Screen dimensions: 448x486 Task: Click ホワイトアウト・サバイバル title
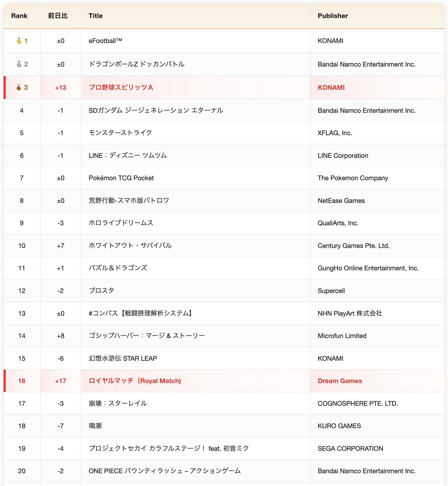click(x=130, y=245)
